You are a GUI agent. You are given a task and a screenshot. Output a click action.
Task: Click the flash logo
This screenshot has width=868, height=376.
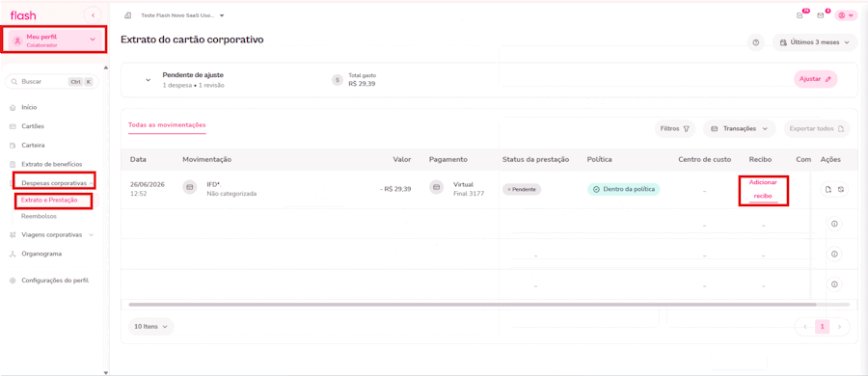(x=23, y=15)
